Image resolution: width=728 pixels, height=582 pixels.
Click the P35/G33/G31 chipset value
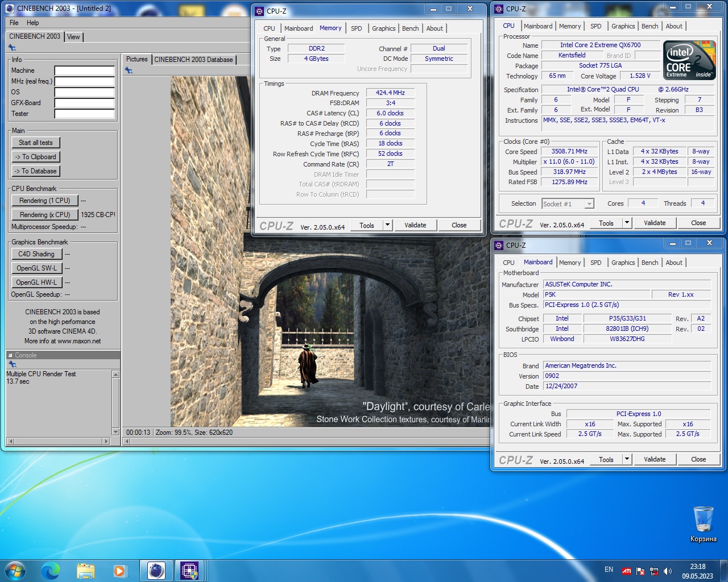tap(627, 319)
